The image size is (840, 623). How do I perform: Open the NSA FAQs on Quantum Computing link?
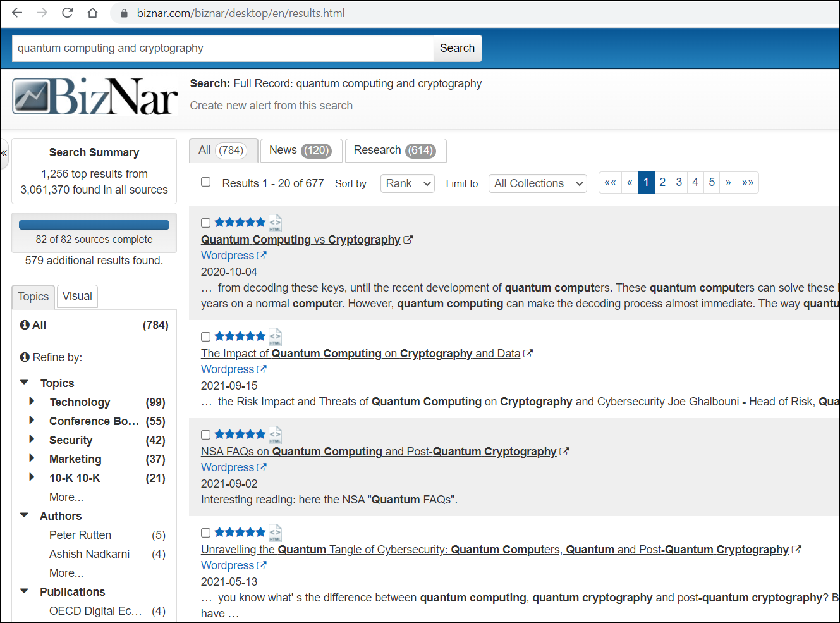(379, 452)
